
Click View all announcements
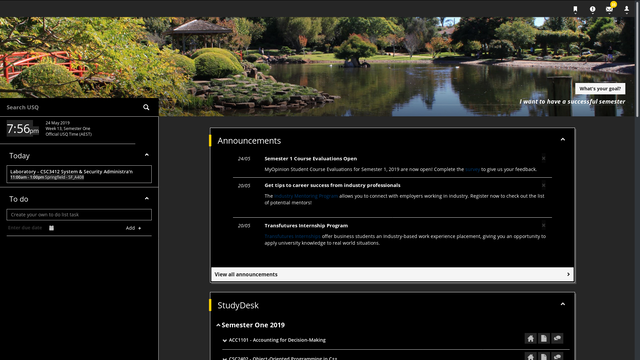tap(392, 274)
